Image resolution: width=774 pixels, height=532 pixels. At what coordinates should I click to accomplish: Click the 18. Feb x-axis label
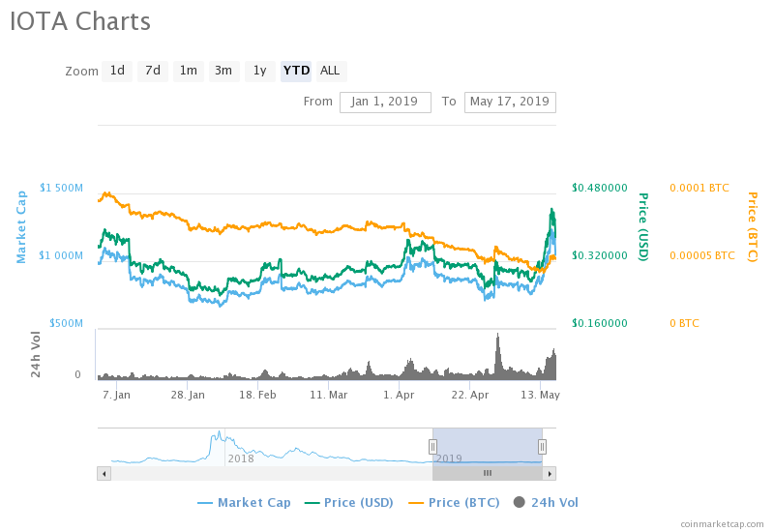pyautogui.click(x=257, y=395)
